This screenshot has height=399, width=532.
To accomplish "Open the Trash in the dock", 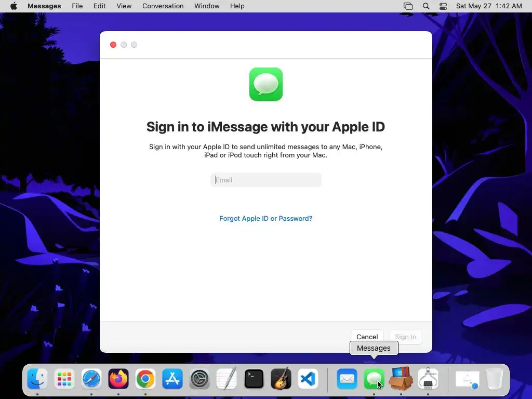I will click(x=495, y=379).
